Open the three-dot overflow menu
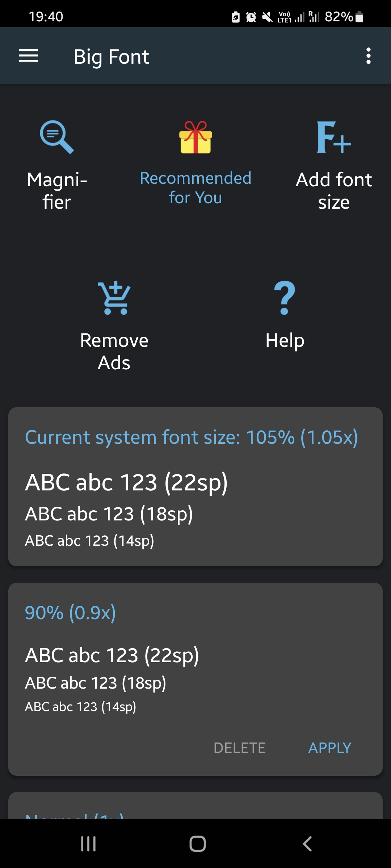This screenshot has height=868, width=391. tap(368, 56)
